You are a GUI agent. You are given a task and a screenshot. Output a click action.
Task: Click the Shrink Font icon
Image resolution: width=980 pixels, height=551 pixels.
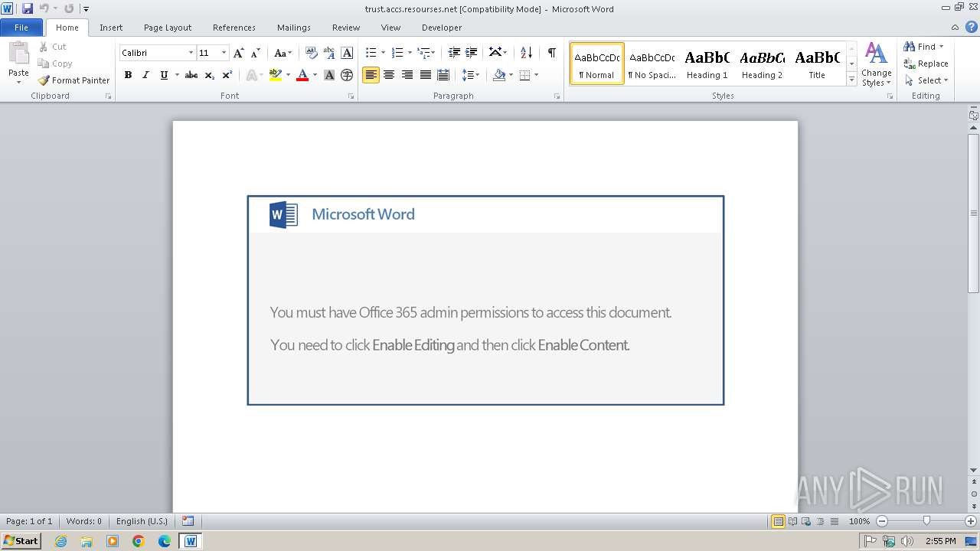coord(256,53)
